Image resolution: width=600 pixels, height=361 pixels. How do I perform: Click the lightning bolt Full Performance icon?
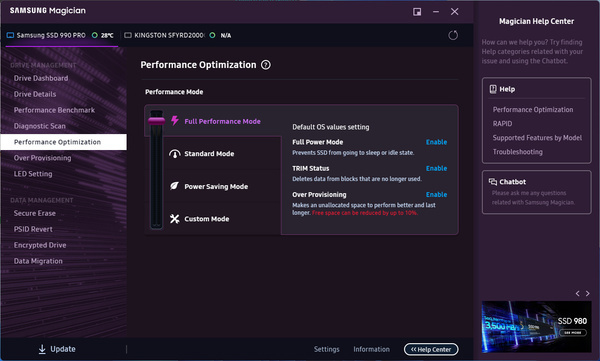click(175, 121)
